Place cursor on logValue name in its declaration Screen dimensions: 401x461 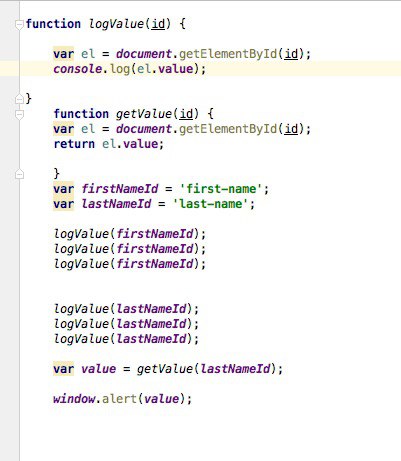point(116,24)
